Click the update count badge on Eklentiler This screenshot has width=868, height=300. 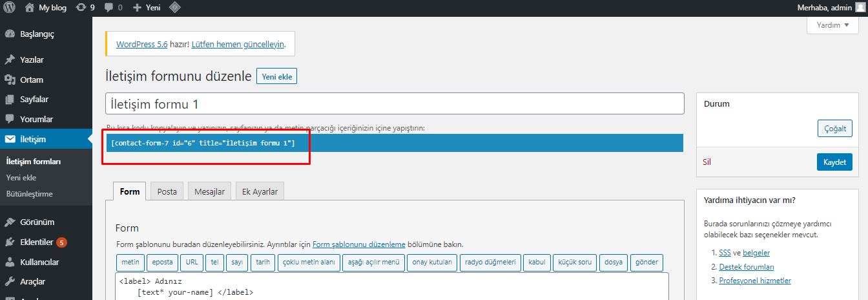click(61, 242)
